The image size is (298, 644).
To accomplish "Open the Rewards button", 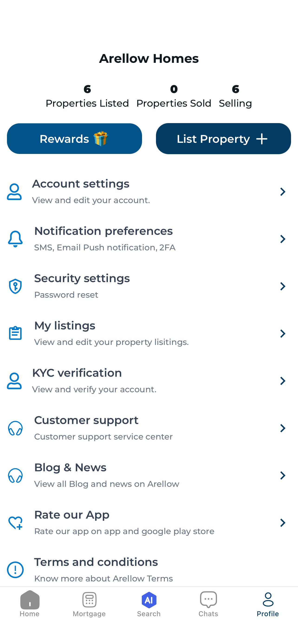I will [74, 138].
